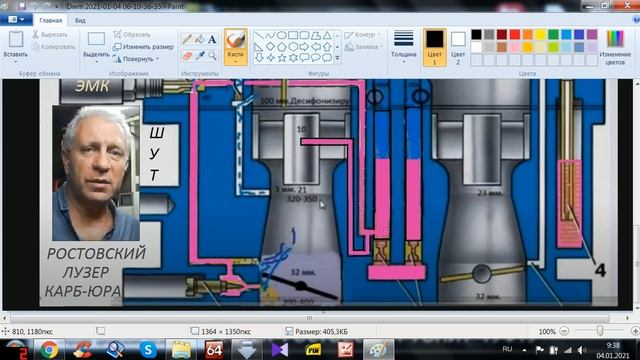This screenshot has width=640, height=360.
Task: Select the Magnifier tool
Action: pos(212,56)
